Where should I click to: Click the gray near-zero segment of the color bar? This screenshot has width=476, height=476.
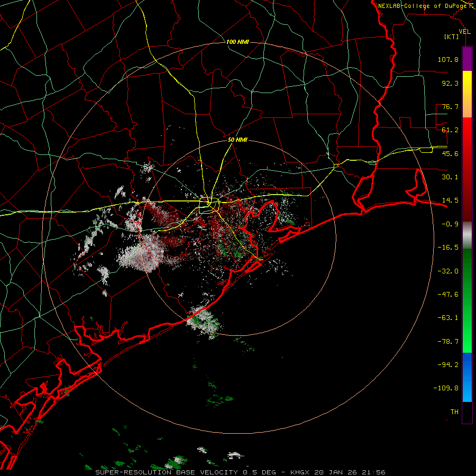click(x=467, y=235)
